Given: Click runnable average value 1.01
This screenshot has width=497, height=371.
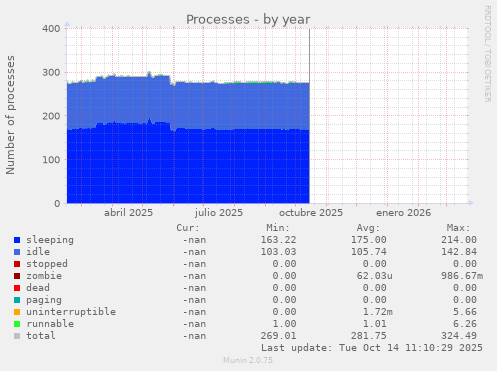Looking at the screenshot, I should point(375,324).
